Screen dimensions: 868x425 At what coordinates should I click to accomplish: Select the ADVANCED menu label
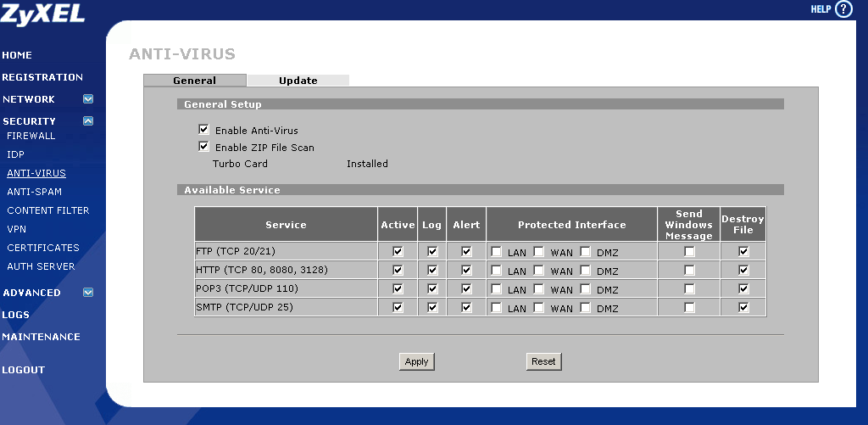pyautogui.click(x=31, y=293)
